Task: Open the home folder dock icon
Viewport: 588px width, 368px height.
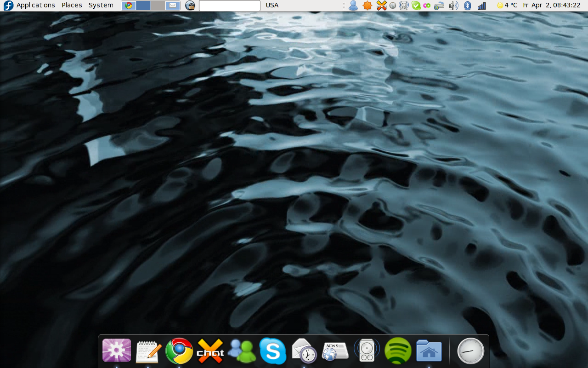Action: click(429, 351)
